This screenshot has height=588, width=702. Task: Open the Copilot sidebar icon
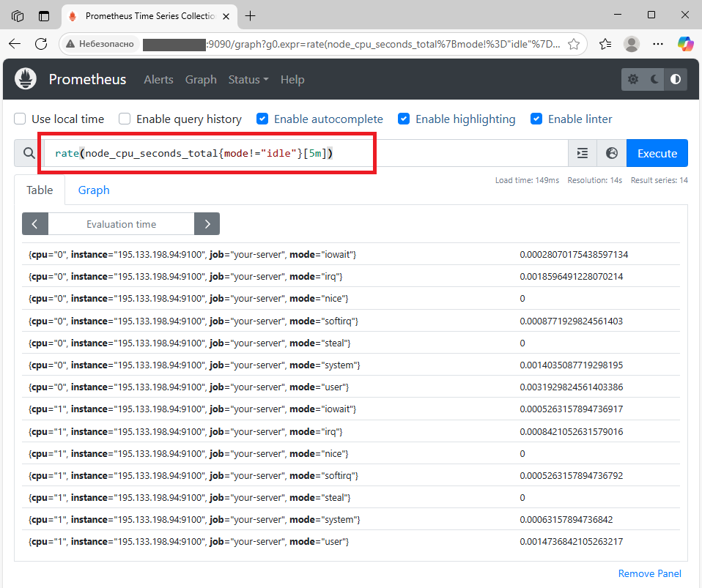pyautogui.click(x=685, y=44)
